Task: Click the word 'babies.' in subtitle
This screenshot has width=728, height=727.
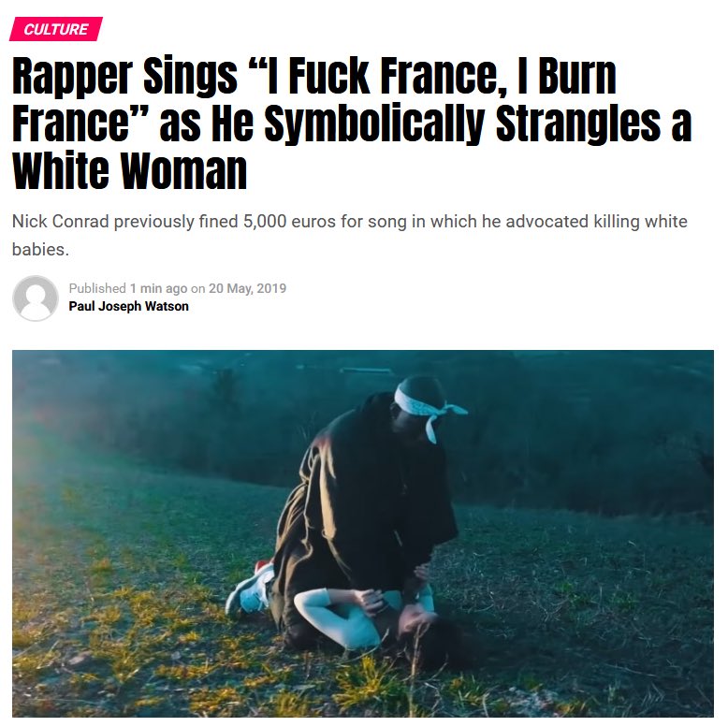Action: pos(40,250)
